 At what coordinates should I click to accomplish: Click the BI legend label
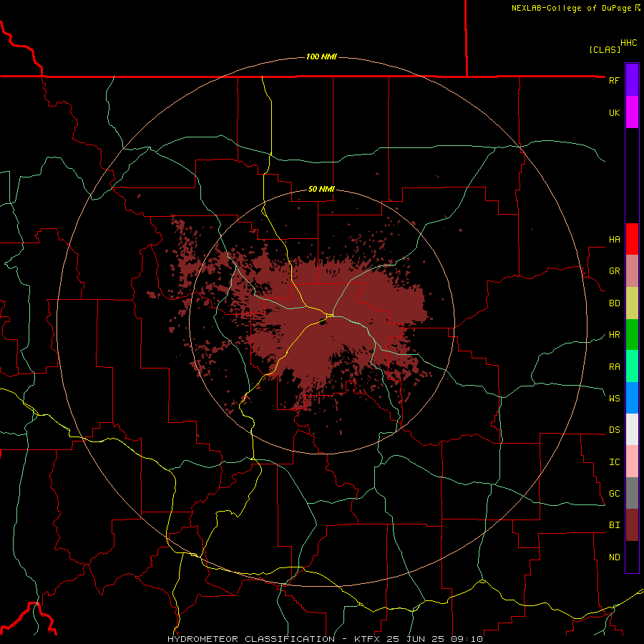tap(615, 525)
